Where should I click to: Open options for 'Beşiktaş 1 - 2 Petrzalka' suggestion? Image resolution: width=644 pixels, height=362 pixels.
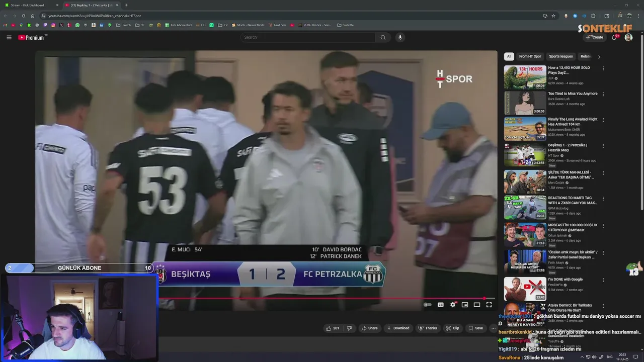[603, 146]
